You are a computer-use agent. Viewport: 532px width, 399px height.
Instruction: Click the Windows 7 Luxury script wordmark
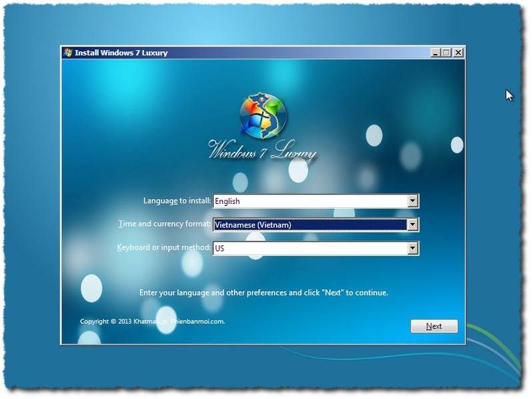click(262, 150)
